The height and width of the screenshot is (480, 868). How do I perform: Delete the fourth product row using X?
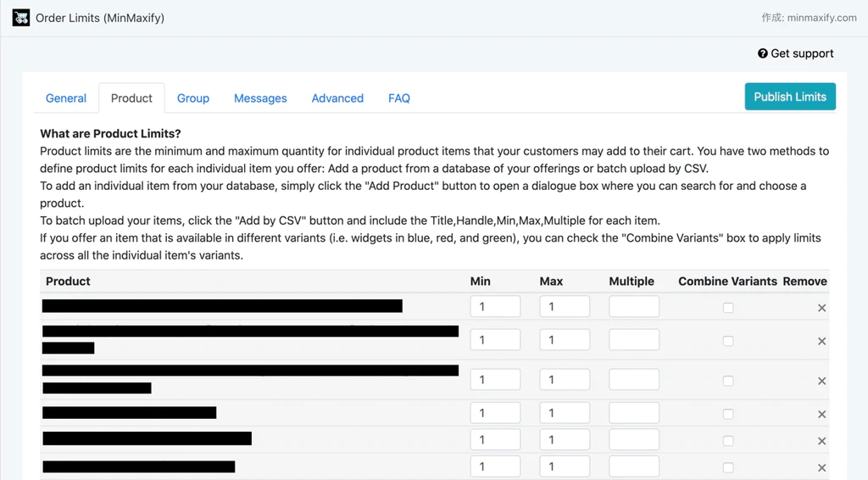(821, 415)
